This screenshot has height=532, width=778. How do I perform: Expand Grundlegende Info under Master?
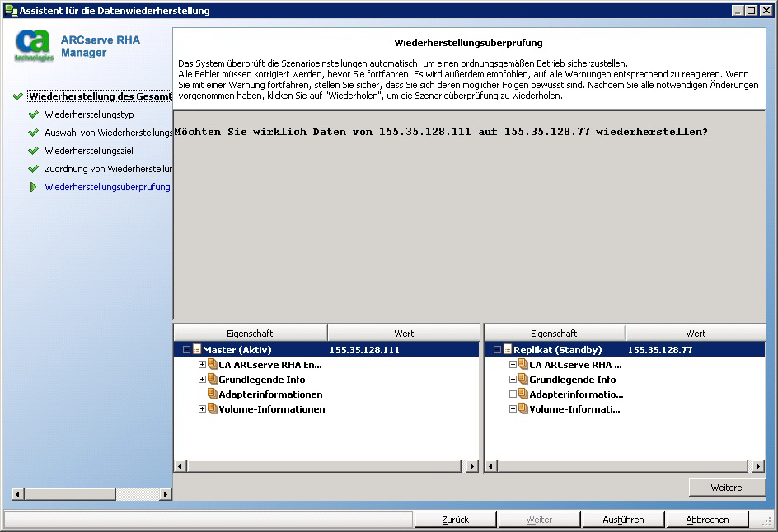(202, 380)
